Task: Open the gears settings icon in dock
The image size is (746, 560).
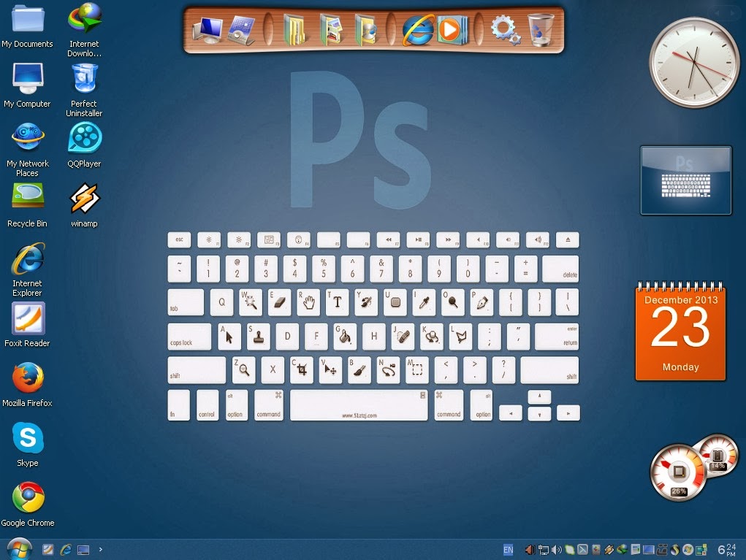Action: [x=506, y=30]
